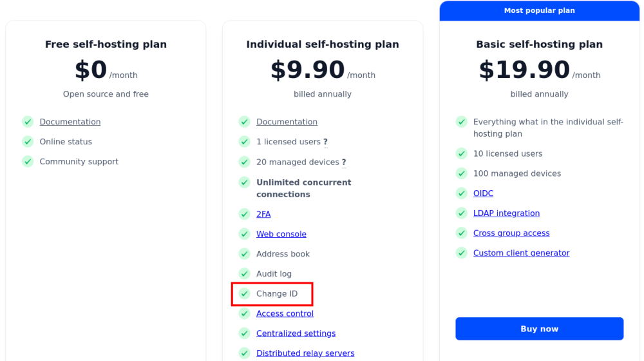Open the Documentation link in Free plan
This screenshot has height=361, width=644.
coord(70,122)
